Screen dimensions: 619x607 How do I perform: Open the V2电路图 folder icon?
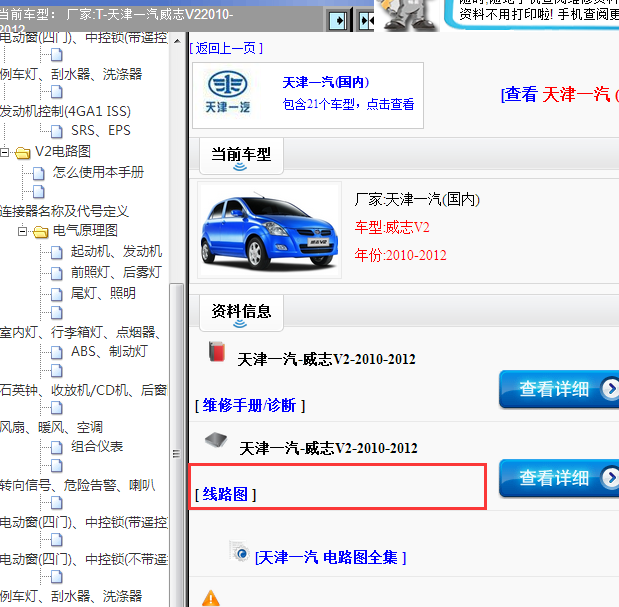[x=23, y=153]
